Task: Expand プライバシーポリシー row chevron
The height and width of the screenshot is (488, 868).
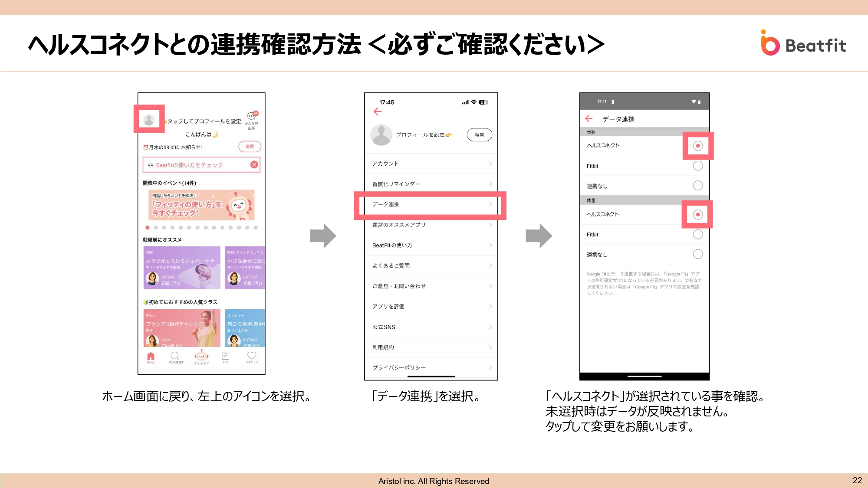Action: click(490, 367)
